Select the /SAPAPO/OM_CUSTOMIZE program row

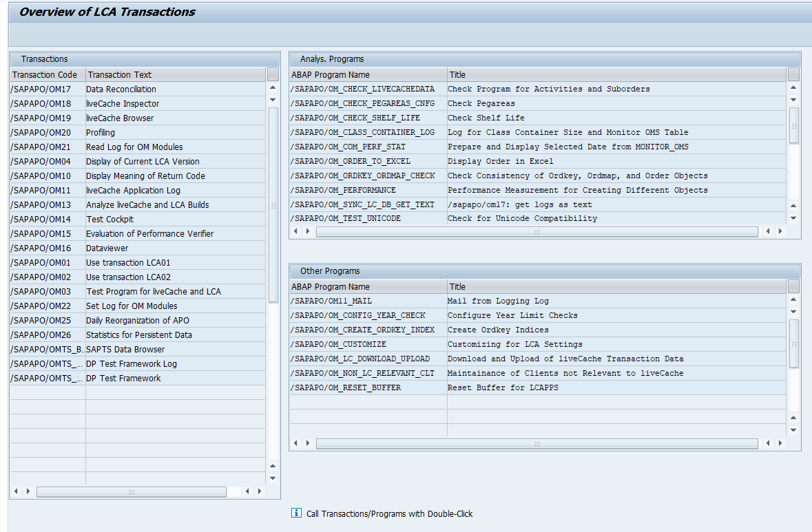338,344
